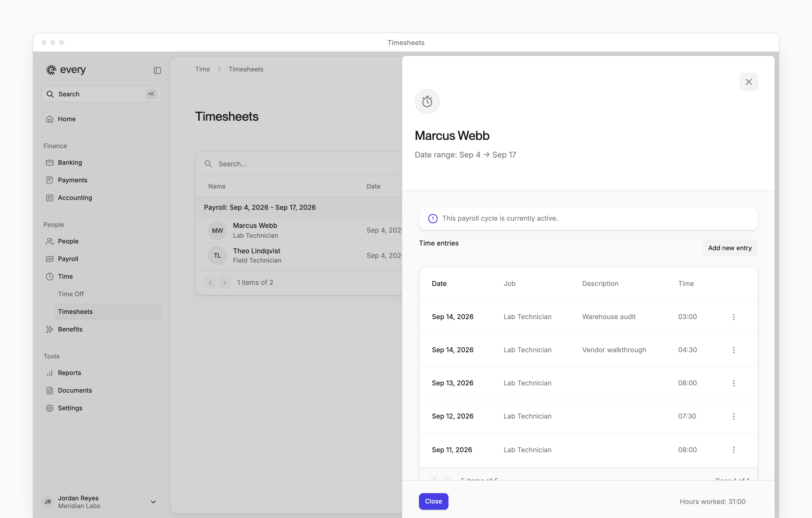Click the blue Close button
The height and width of the screenshot is (518, 812).
[433, 501]
